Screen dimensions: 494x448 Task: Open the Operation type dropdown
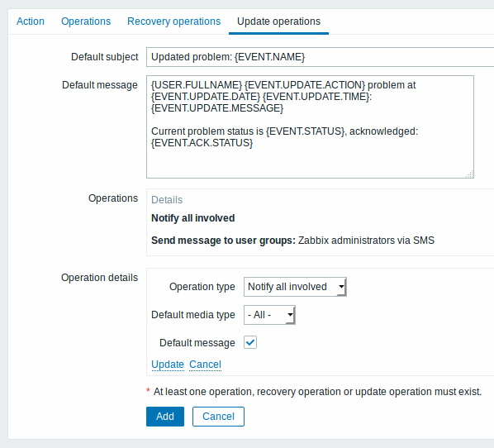[295, 287]
